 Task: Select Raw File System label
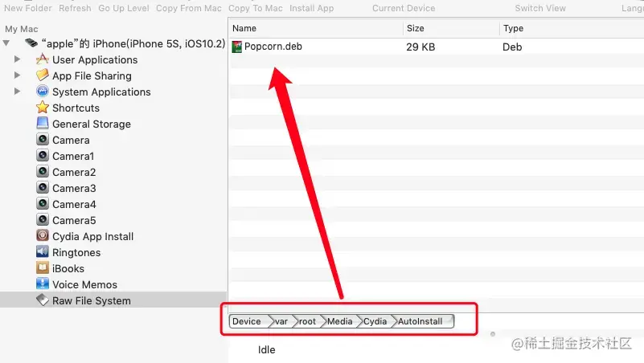92,300
